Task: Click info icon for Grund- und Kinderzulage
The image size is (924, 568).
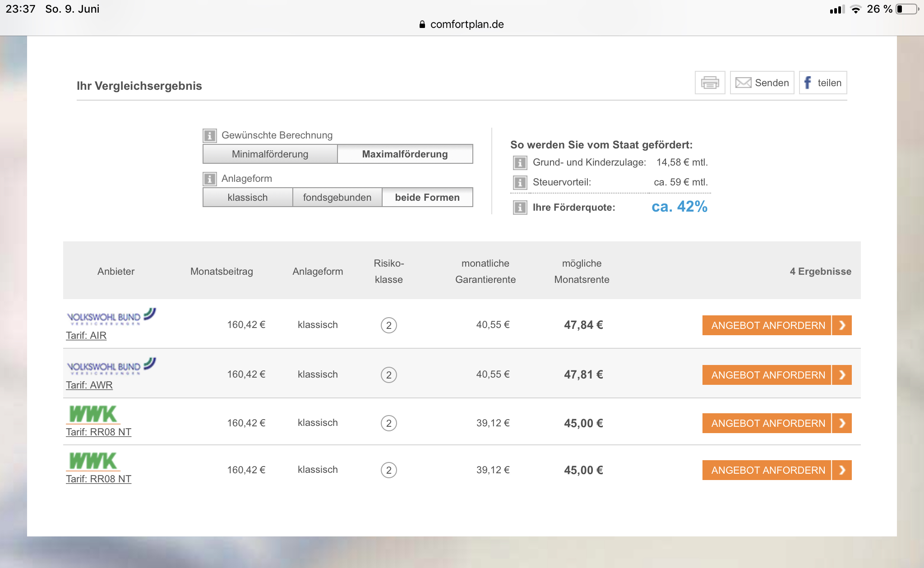Action: [520, 162]
